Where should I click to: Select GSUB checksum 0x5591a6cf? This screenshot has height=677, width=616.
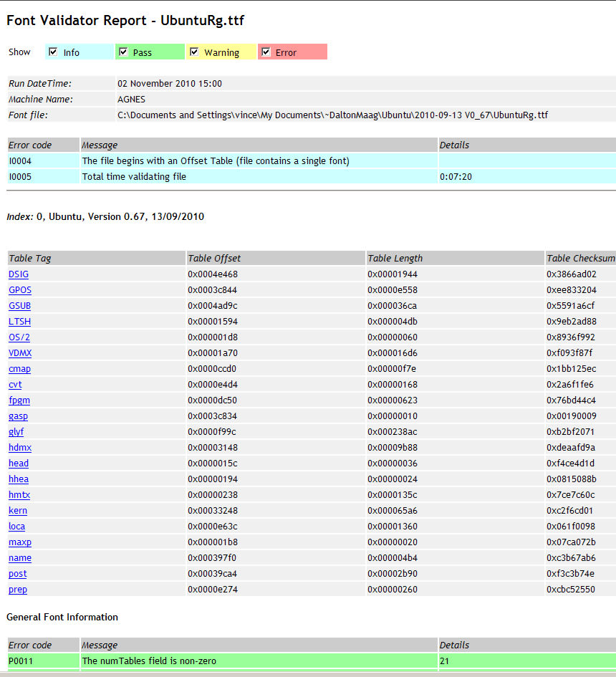[x=570, y=306]
